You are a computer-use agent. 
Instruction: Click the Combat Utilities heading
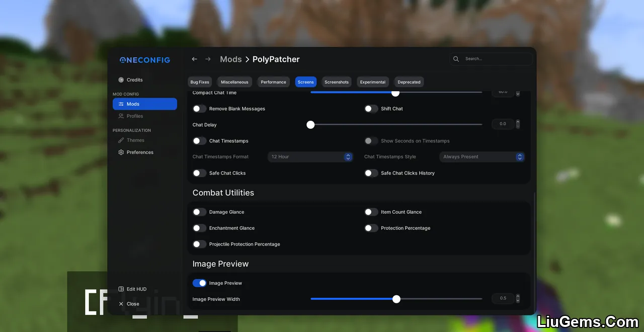coord(223,193)
